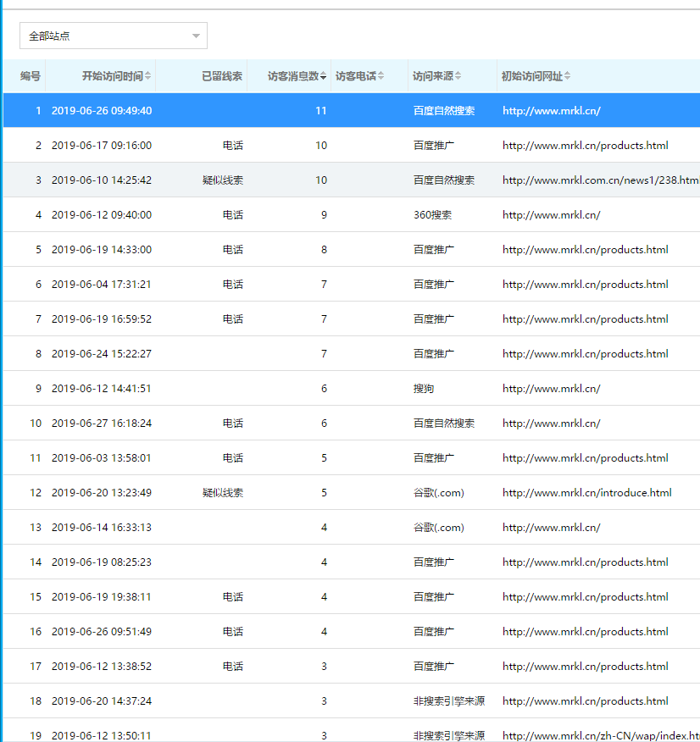Click 非搜索引擎来源 in row 18
This screenshot has width=700, height=742.
(x=448, y=701)
